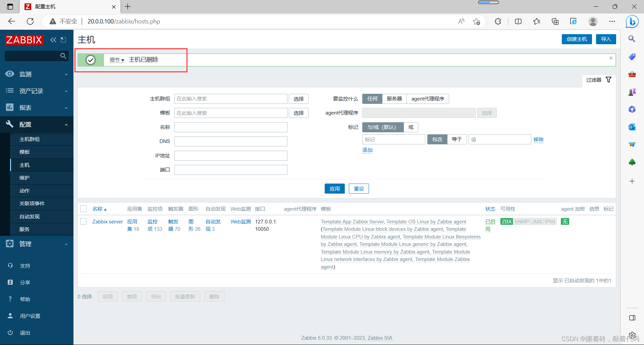Click the sidebar search magnifier icon
644x345 pixels.
coord(63,56)
